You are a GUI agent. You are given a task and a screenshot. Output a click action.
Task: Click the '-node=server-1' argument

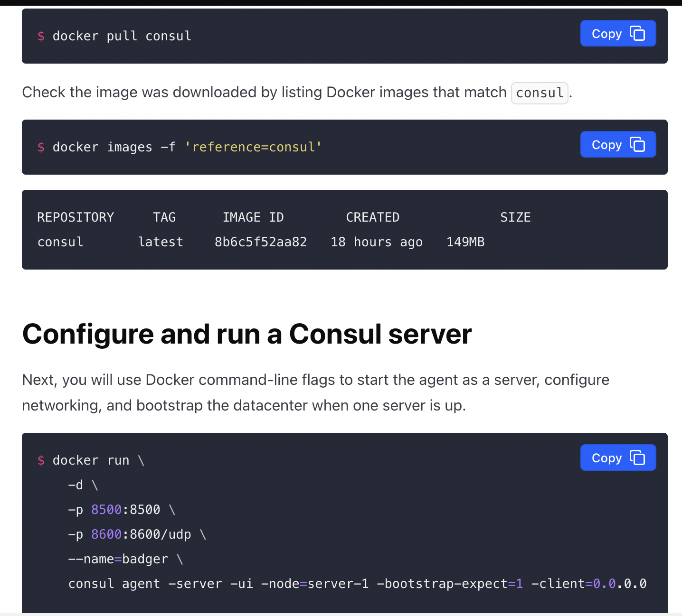315,584
